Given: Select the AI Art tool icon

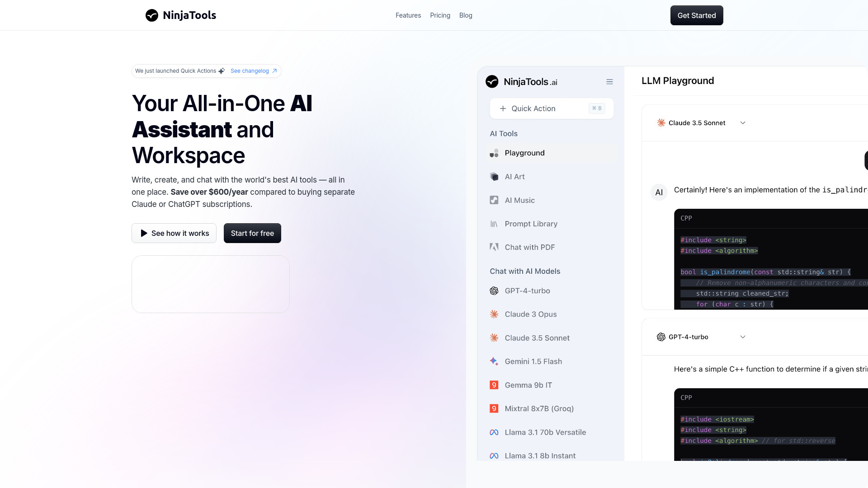Looking at the screenshot, I should [x=493, y=176].
